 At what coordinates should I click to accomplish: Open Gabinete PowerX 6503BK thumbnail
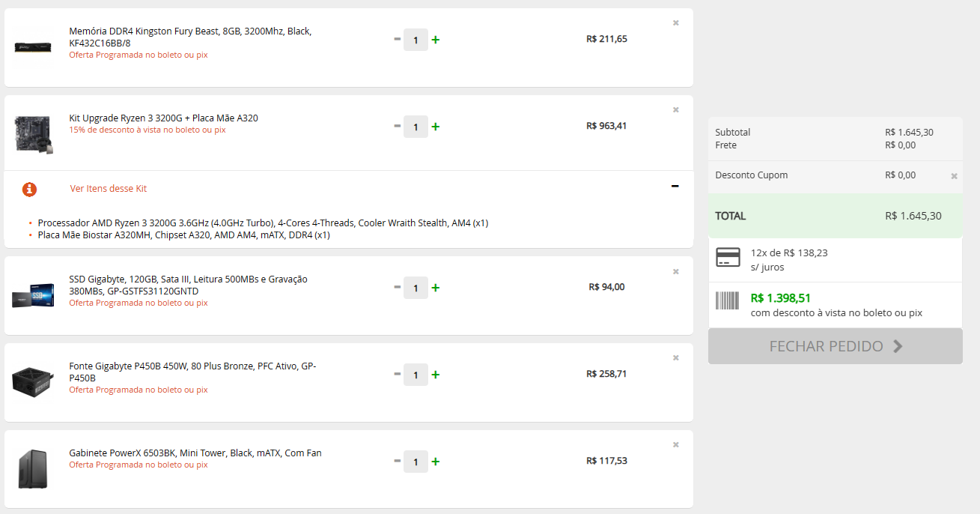[x=32, y=469]
